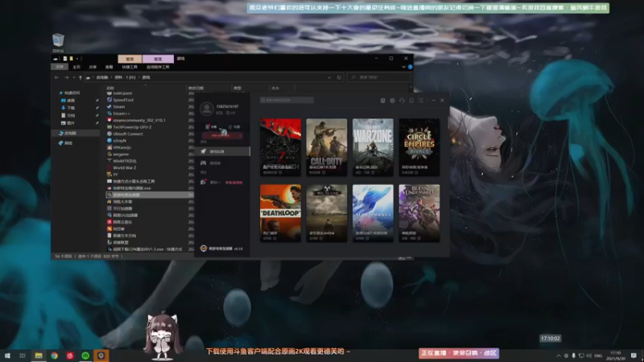Image resolution: width=644 pixels, height=362 pixels.
Task: Click the accelerator's game search field
Action: click(287, 100)
